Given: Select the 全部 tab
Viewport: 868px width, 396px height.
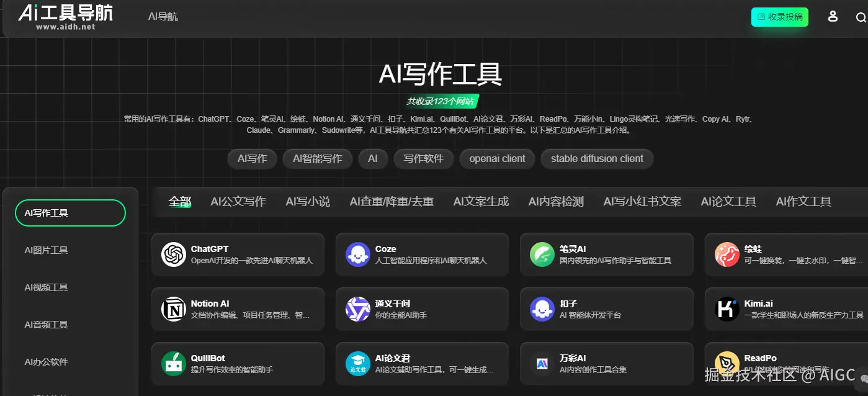Looking at the screenshot, I should [x=180, y=201].
